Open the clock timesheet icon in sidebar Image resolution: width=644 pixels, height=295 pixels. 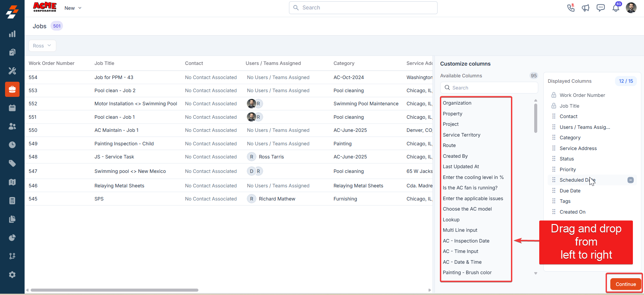click(x=12, y=145)
